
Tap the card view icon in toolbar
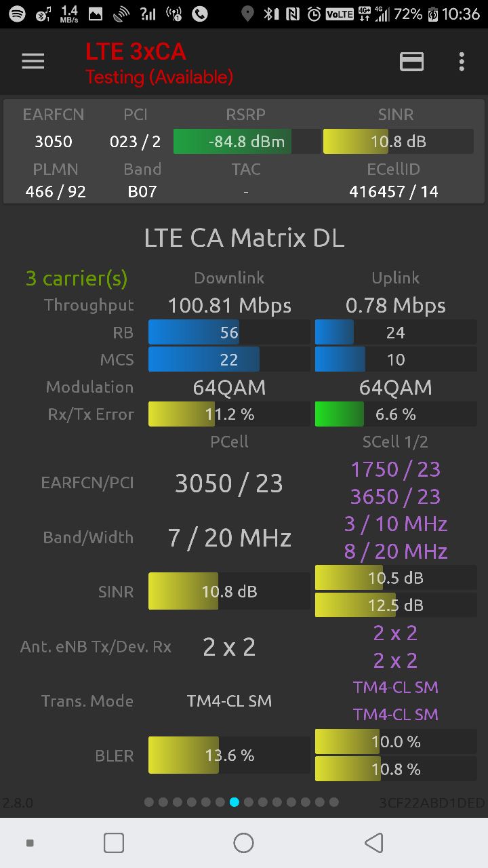click(411, 62)
